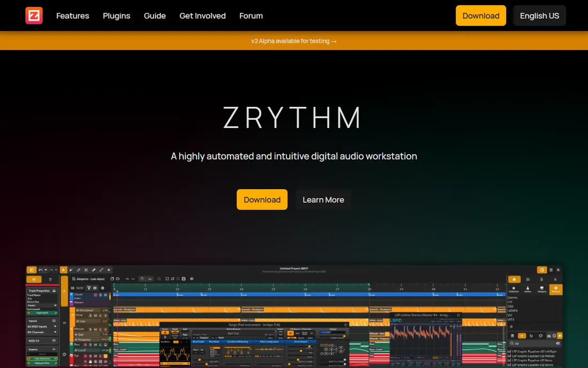The image size is (588, 368).
Task: Click the plugin search field containing lsp
Action: (x=535, y=343)
